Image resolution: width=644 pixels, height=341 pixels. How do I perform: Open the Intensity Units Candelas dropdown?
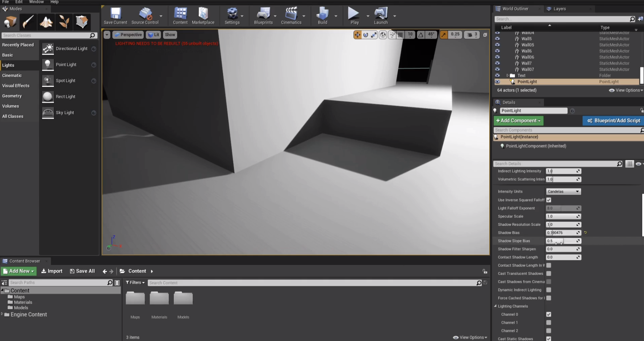pyautogui.click(x=563, y=191)
